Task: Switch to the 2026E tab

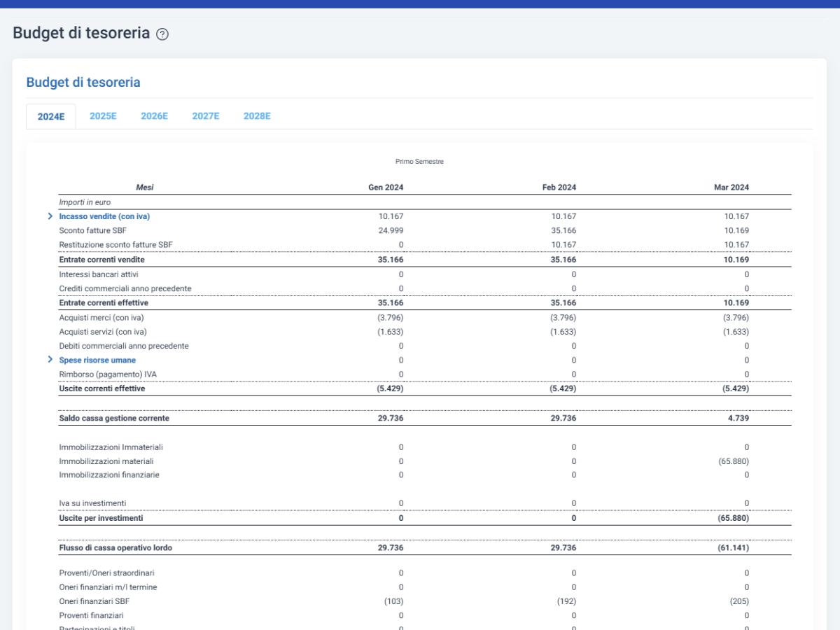Action: coord(154,116)
